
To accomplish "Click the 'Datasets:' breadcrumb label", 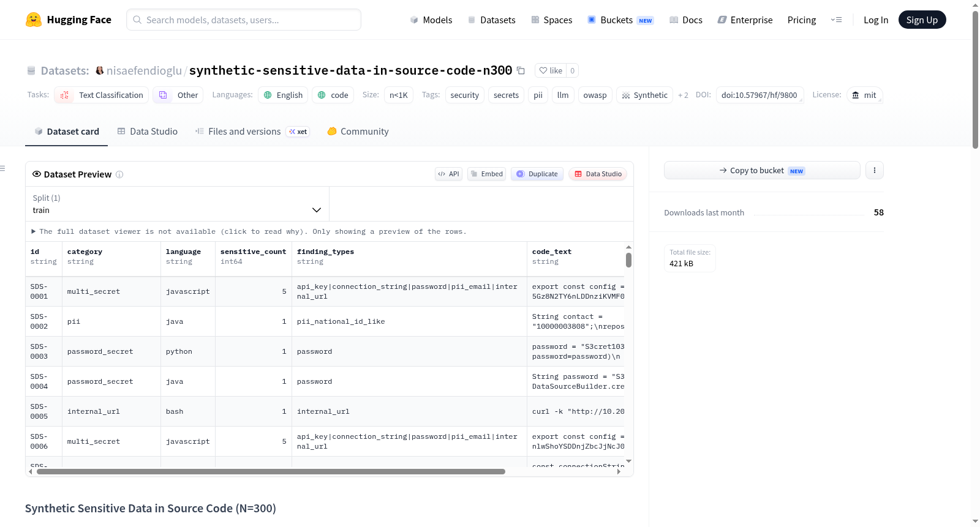I will coord(64,70).
